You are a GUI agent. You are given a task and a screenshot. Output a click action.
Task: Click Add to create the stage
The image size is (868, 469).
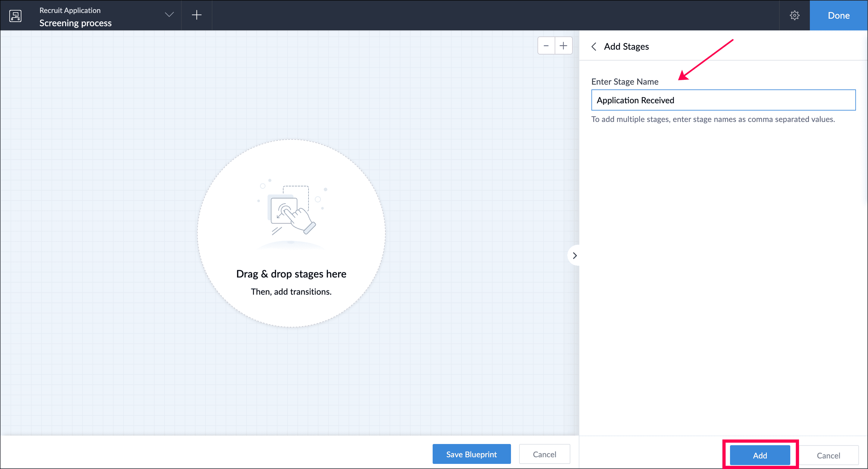tap(760, 455)
